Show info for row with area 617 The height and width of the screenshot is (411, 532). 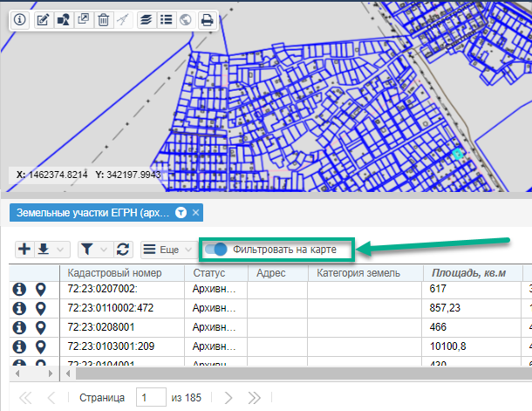[x=19, y=289]
